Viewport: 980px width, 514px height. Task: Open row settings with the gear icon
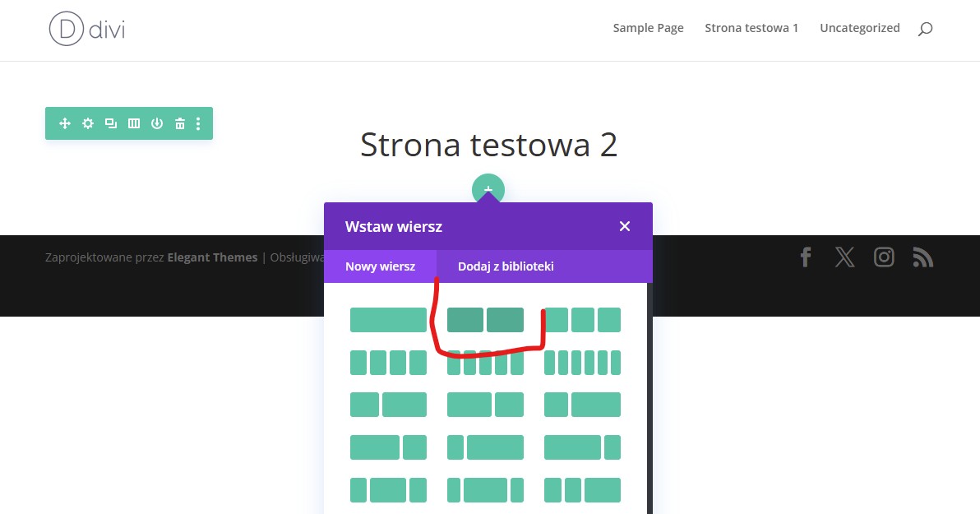pyautogui.click(x=88, y=123)
